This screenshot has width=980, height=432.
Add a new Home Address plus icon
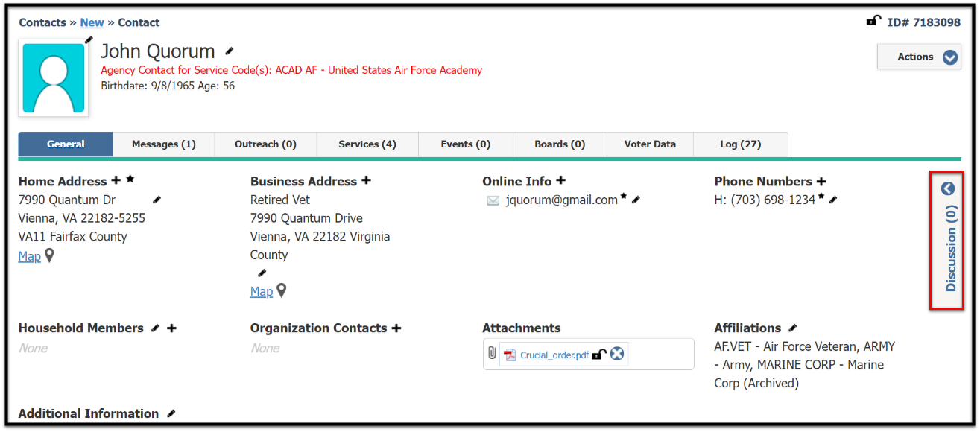point(116,180)
